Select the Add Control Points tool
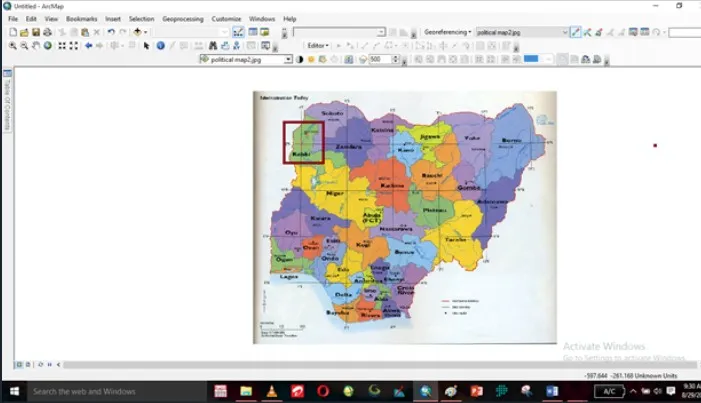Image resolution: width=701 pixels, height=403 pixels. pyautogui.click(x=576, y=32)
